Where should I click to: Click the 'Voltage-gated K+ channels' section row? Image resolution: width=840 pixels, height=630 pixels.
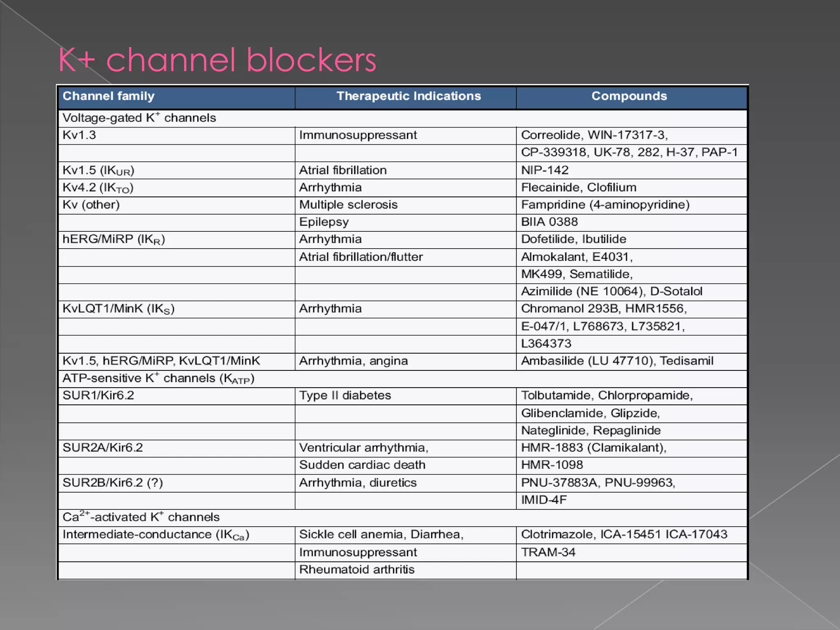tap(402, 118)
